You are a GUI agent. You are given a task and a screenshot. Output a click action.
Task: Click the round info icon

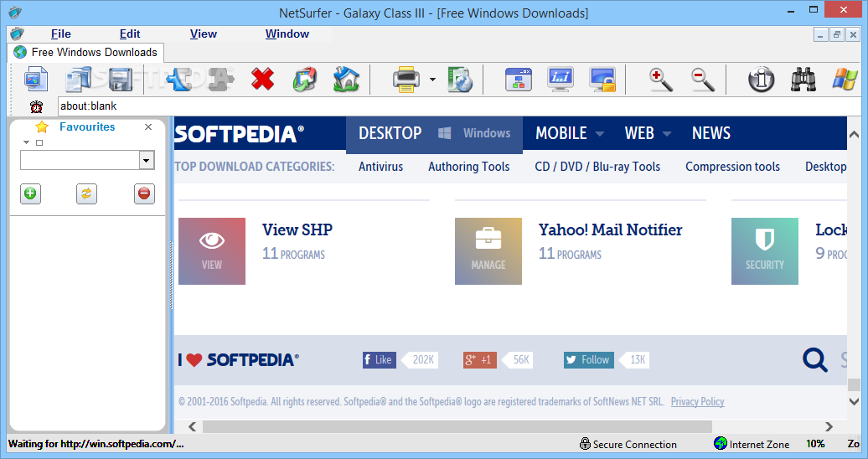coord(761,80)
